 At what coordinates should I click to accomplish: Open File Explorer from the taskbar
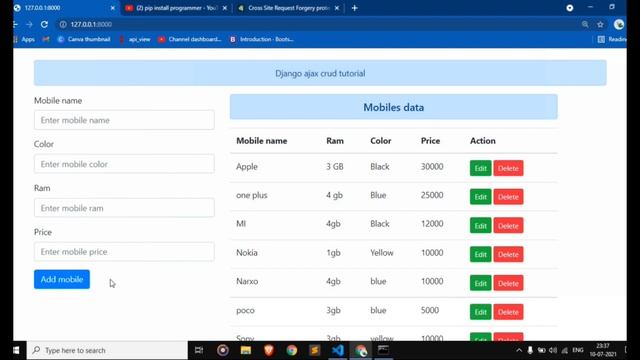tap(246, 350)
